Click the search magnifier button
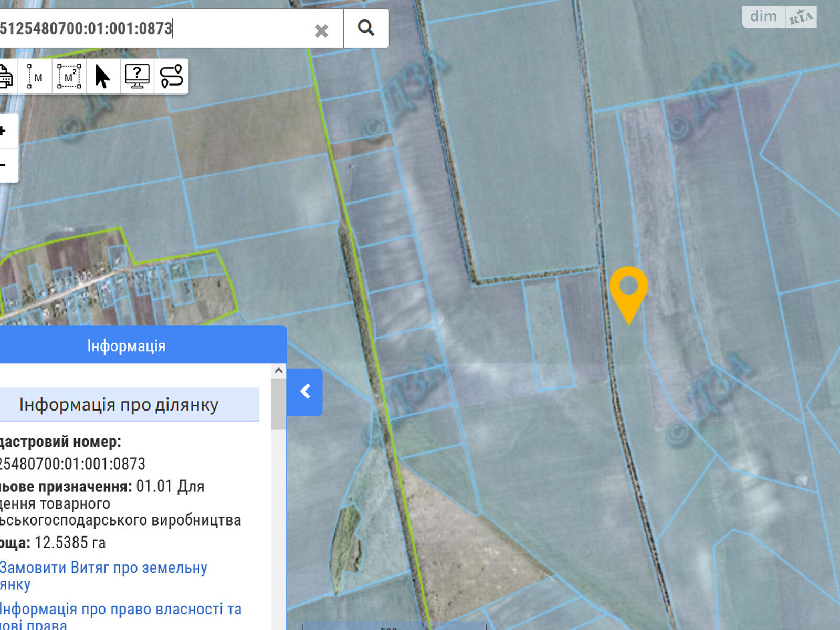 pos(366,28)
